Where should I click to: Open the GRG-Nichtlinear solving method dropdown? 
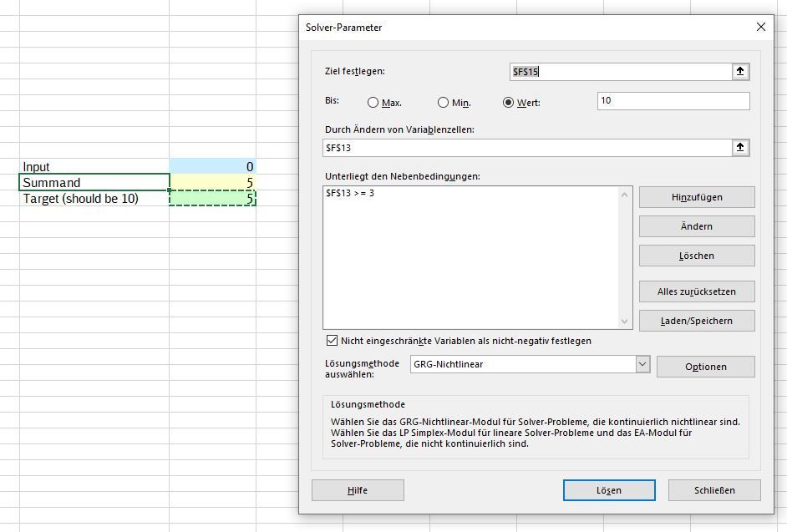642,364
